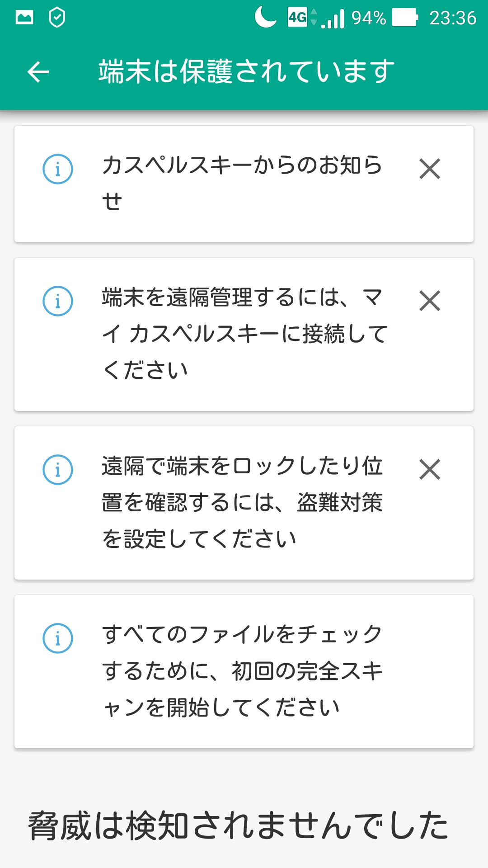The height and width of the screenshot is (868, 488).
Task: Open the 盗難対策 setup message
Action: click(242, 502)
